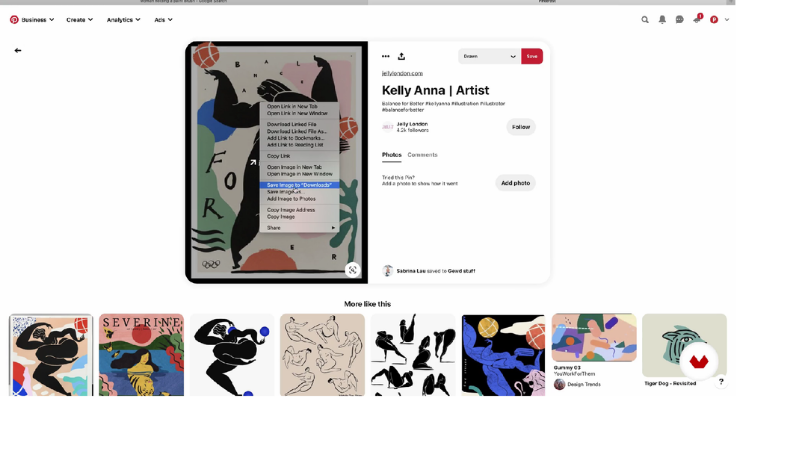Select Save Image to "Downloads"
Screen dimensions: 800x450
[299, 185]
